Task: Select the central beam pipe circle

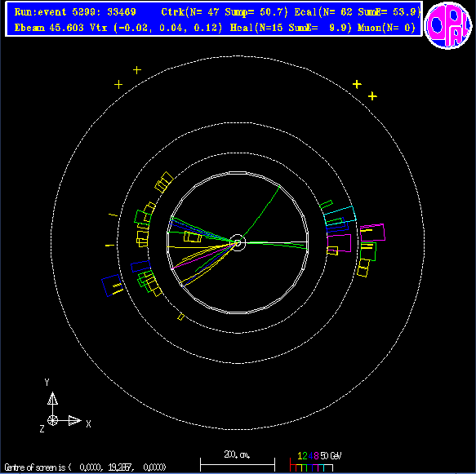Action: point(238,242)
